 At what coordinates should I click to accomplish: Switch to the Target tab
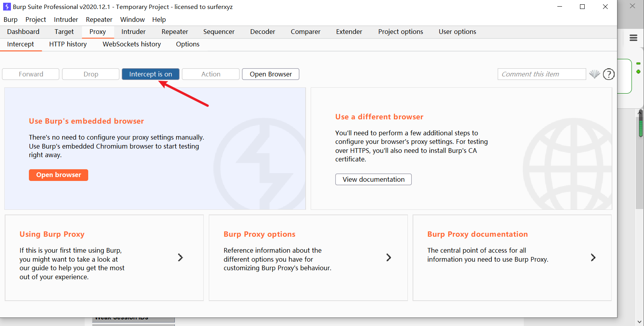64,32
